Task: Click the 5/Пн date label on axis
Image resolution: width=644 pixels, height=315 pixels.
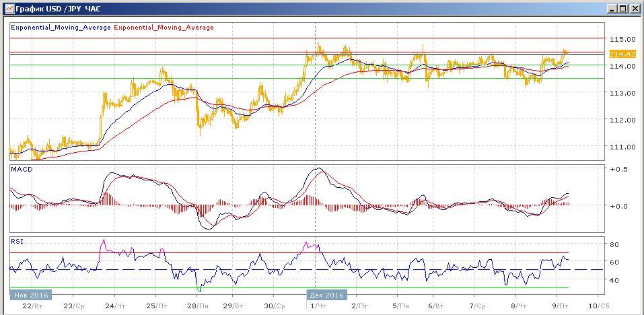Action: [400, 305]
